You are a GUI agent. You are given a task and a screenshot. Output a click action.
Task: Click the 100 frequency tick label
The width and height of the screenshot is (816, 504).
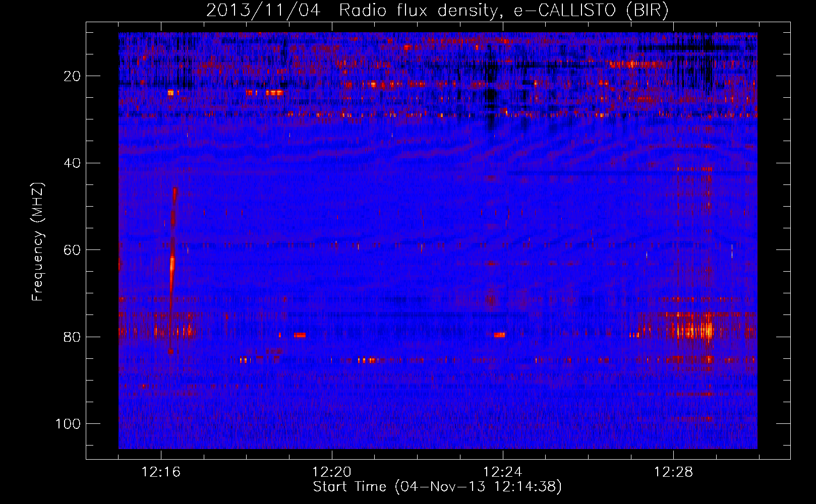[x=68, y=423]
